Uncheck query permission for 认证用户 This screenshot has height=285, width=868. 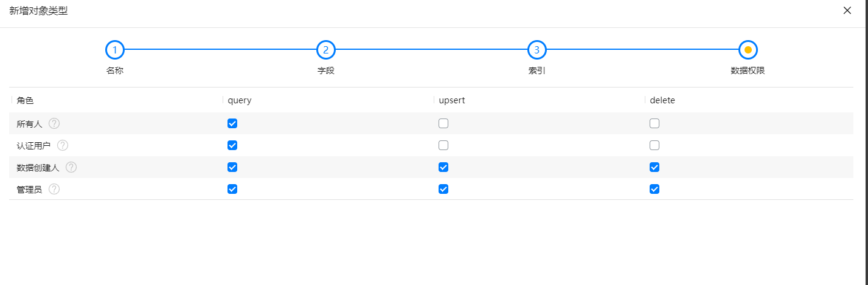pyautogui.click(x=232, y=145)
